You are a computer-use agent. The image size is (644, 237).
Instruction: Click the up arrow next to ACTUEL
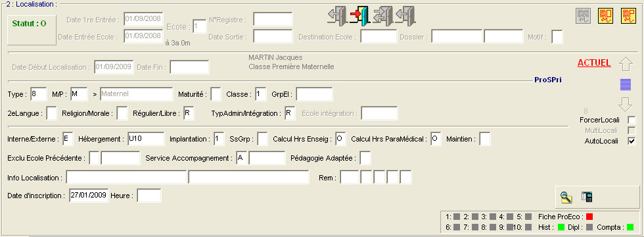coord(625,65)
